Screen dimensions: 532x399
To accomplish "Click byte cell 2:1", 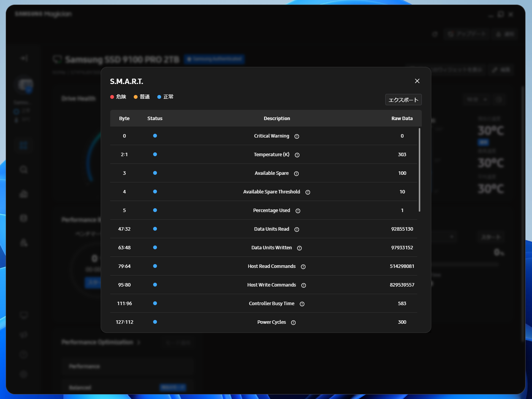I will point(124,155).
